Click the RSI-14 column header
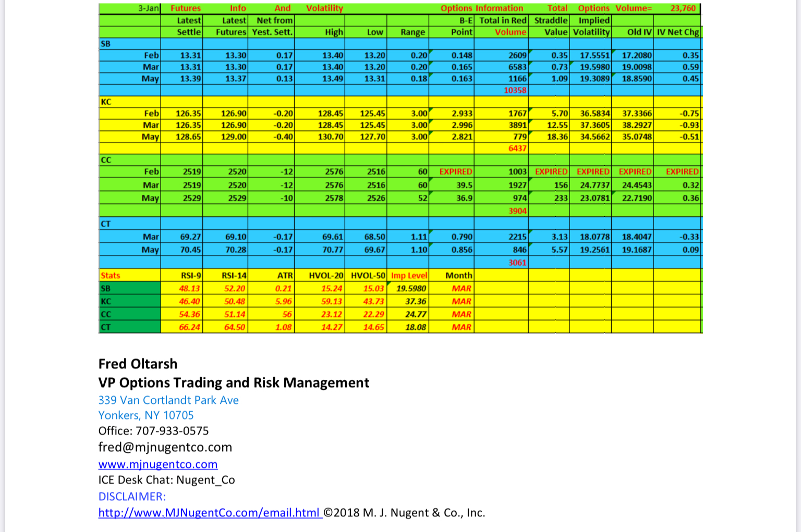This screenshot has height=532, width=801. click(x=234, y=275)
